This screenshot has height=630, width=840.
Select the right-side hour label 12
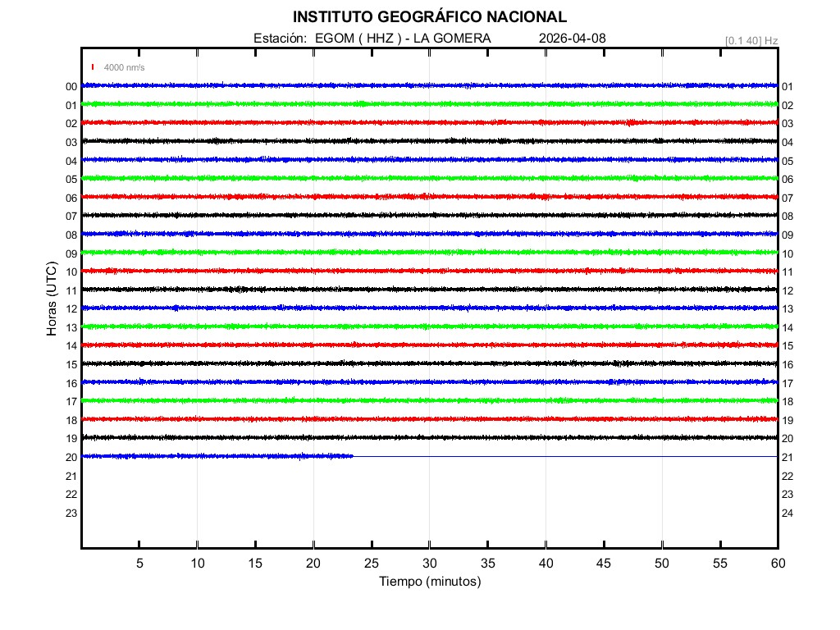coord(787,291)
